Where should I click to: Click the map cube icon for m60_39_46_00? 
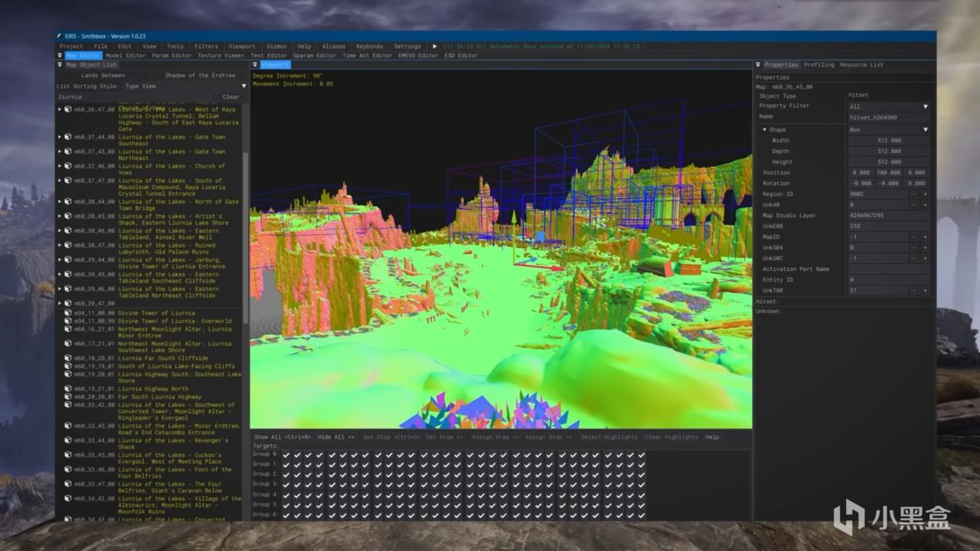click(68, 289)
